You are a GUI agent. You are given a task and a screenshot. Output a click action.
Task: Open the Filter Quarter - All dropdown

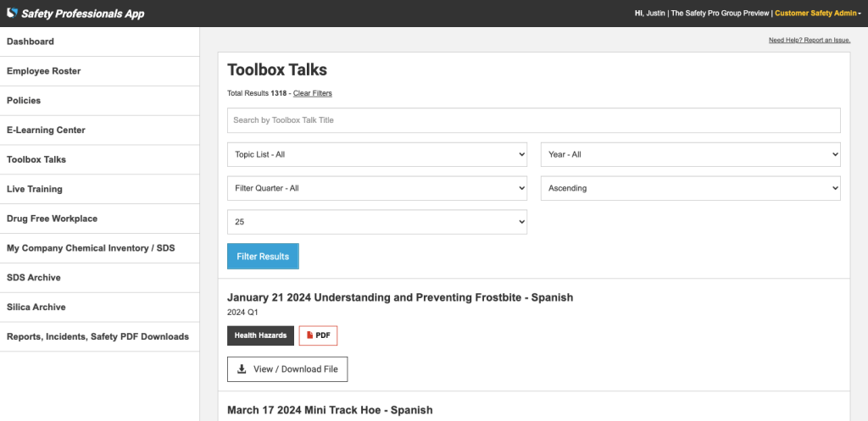pos(377,188)
